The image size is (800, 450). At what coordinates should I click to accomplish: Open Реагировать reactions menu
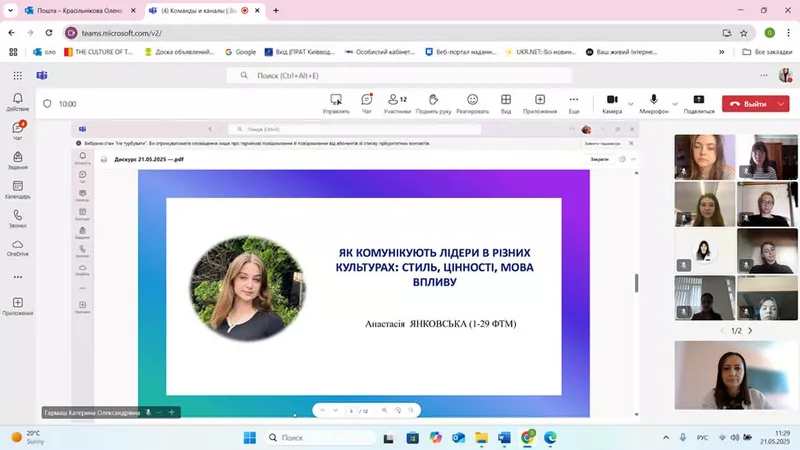pyautogui.click(x=472, y=104)
